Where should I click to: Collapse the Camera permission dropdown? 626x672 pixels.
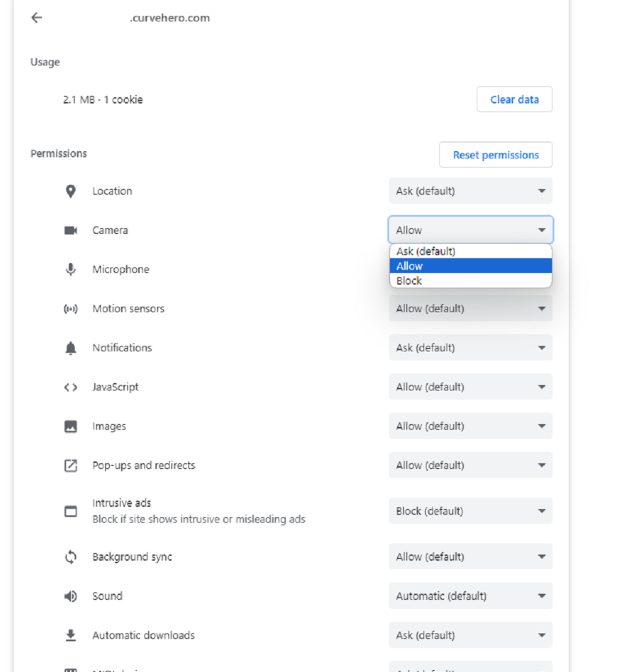click(x=471, y=230)
